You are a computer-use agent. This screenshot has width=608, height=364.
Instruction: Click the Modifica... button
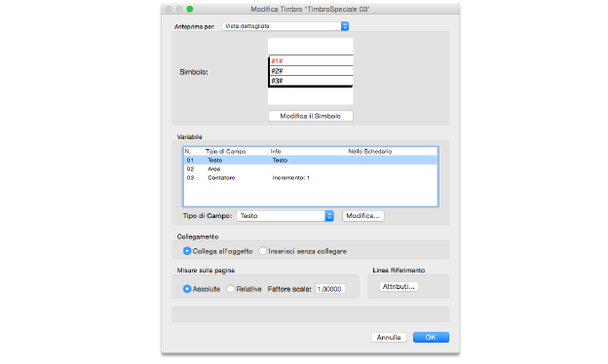pos(363,216)
